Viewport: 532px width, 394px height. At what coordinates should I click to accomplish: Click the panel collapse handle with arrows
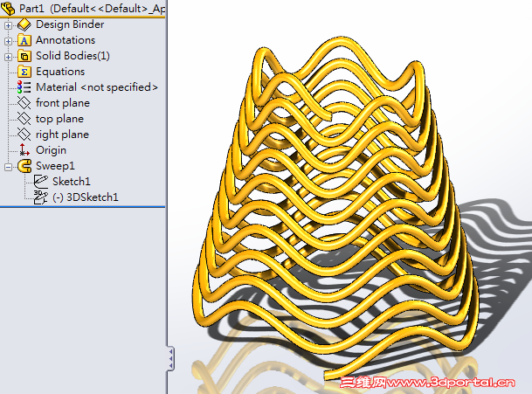171,358
